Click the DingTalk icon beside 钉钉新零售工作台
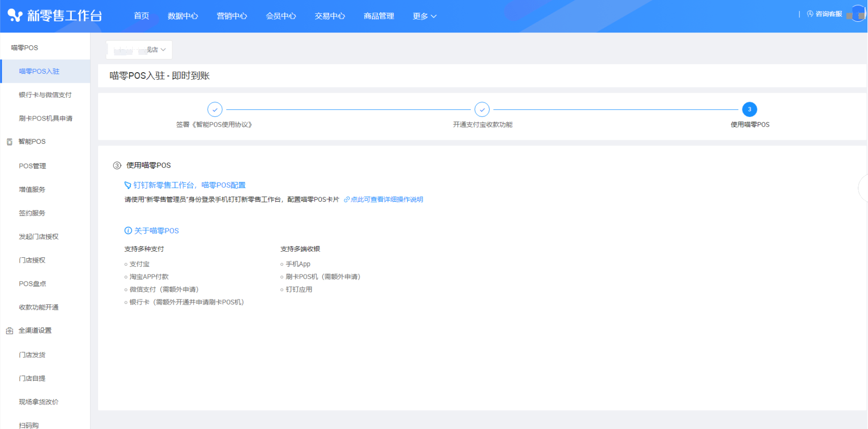Image resolution: width=868 pixels, height=429 pixels. (128, 185)
